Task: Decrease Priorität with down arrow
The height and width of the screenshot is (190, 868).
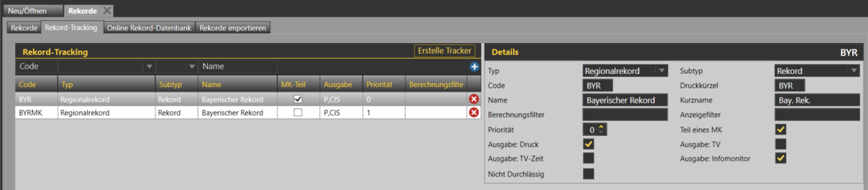Action: tap(601, 132)
